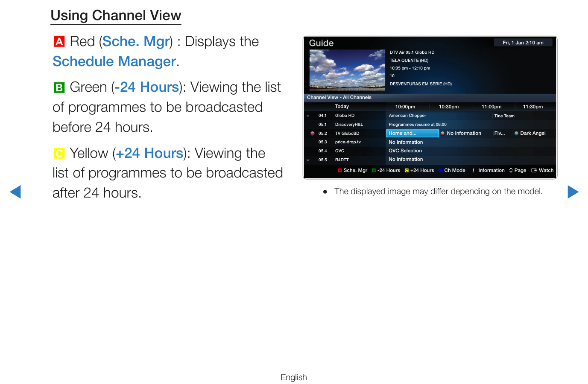
Task: Click the yellow C button icon in text
Action: 59,153
